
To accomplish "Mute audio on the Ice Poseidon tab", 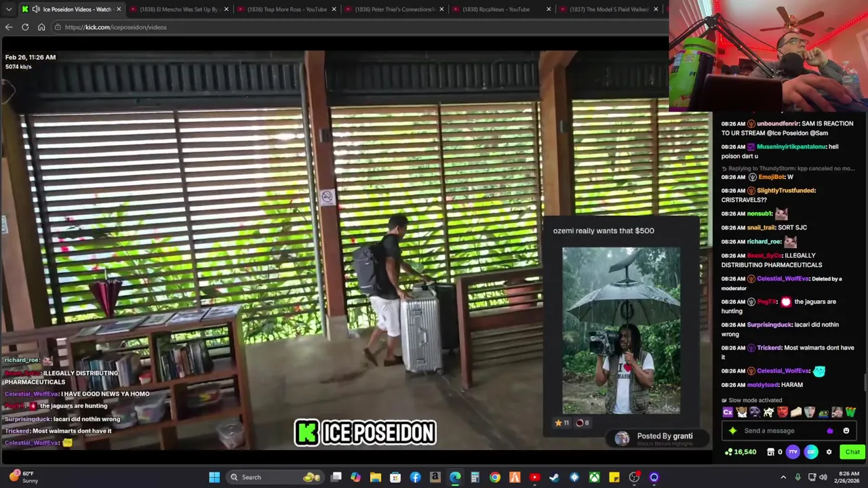I will [x=35, y=9].
